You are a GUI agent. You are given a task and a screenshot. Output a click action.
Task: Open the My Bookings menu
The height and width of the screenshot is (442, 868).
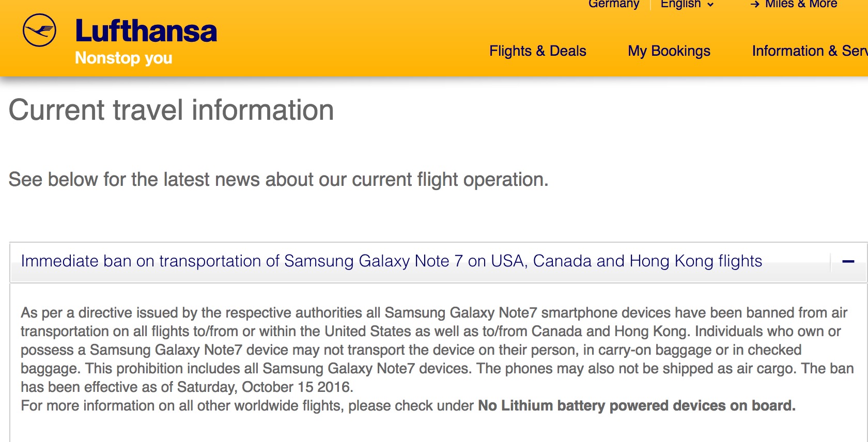click(x=669, y=51)
